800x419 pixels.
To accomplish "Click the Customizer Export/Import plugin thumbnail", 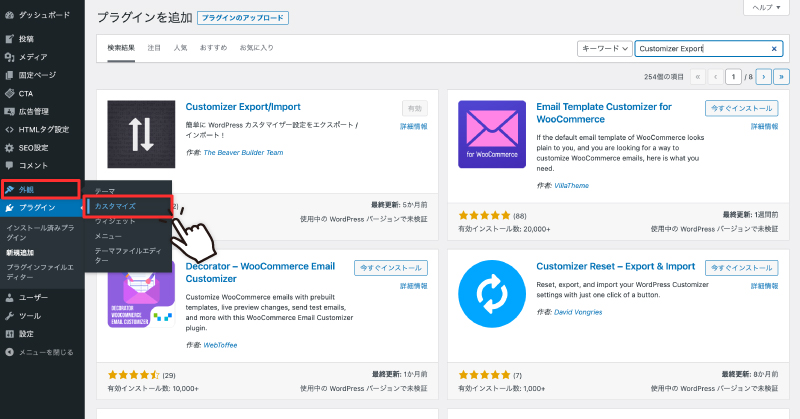I will click(x=141, y=134).
